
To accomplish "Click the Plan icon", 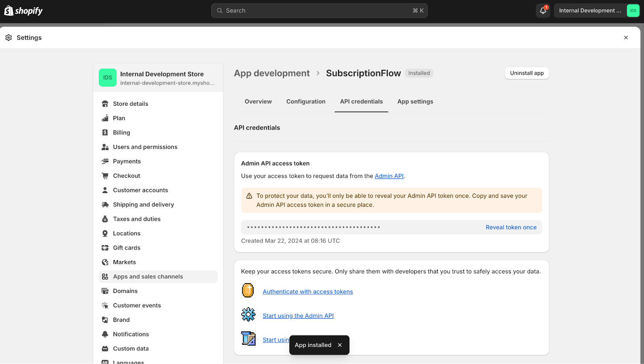I will point(105,118).
